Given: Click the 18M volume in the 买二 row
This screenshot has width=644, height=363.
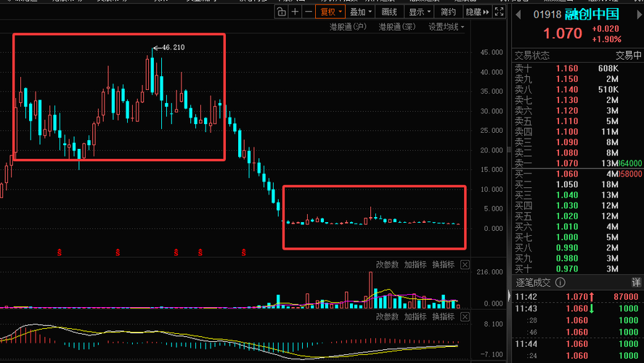Looking at the screenshot, I should point(610,185).
